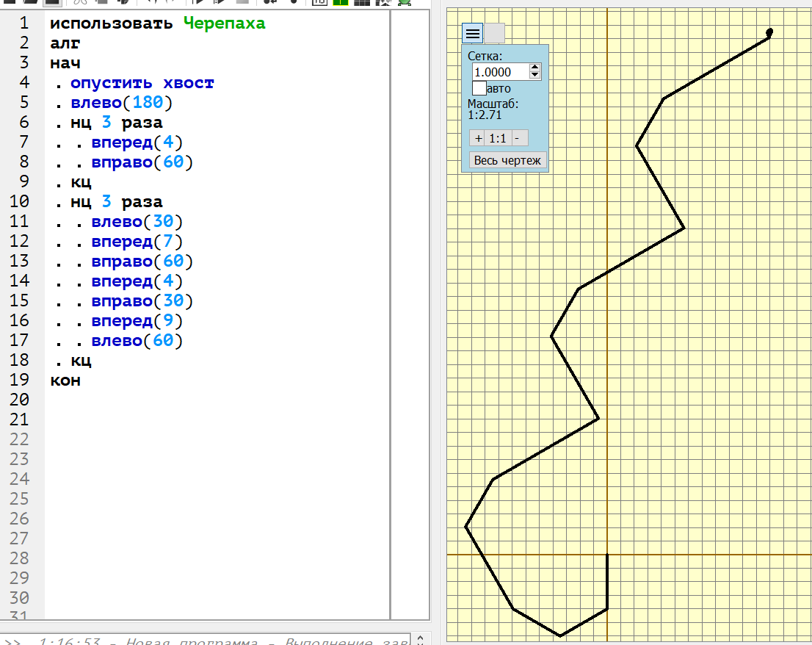This screenshot has height=645, width=812.
Task: Click the 'нач' keyword on line 3
Action: [x=65, y=63]
